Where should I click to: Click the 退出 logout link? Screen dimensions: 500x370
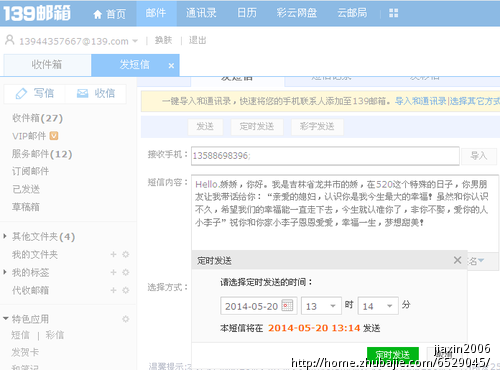tap(198, 40)
